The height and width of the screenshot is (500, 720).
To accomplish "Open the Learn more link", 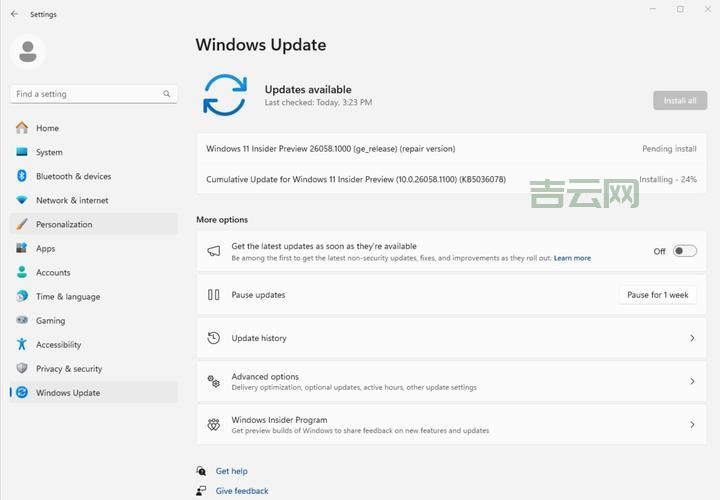I will click(572, 258).
